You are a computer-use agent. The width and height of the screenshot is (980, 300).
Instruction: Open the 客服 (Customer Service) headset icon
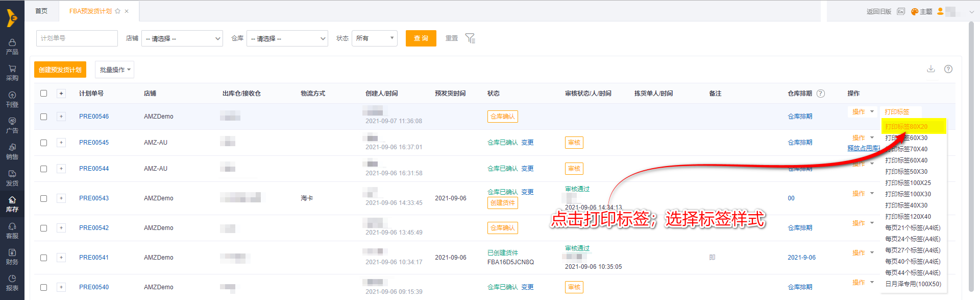point(12,230)
